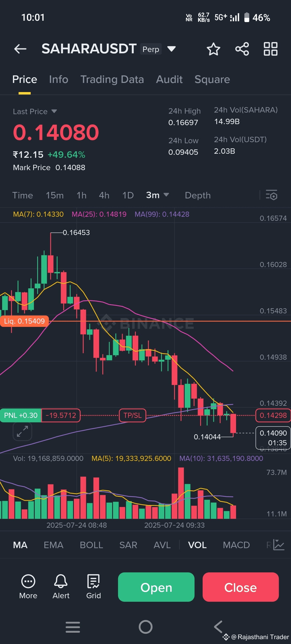
Task: Tap the 0.14090 current price countdown box
Action: point(273,438)
